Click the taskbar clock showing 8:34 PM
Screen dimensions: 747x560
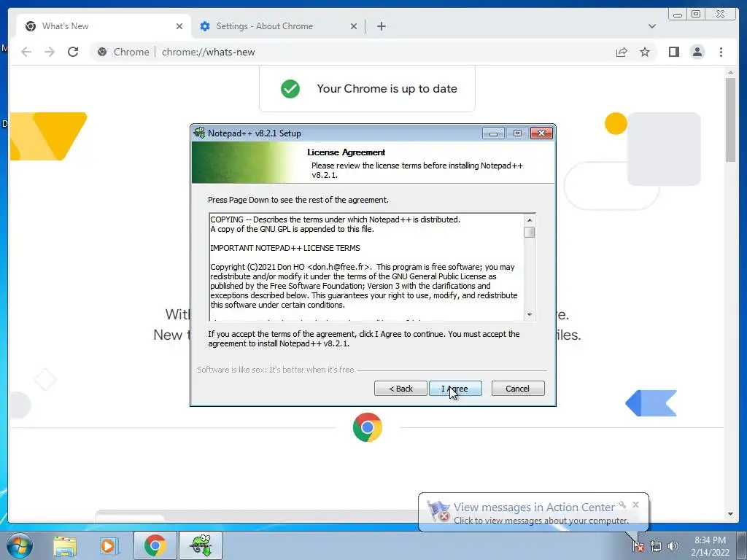point(710,546)
